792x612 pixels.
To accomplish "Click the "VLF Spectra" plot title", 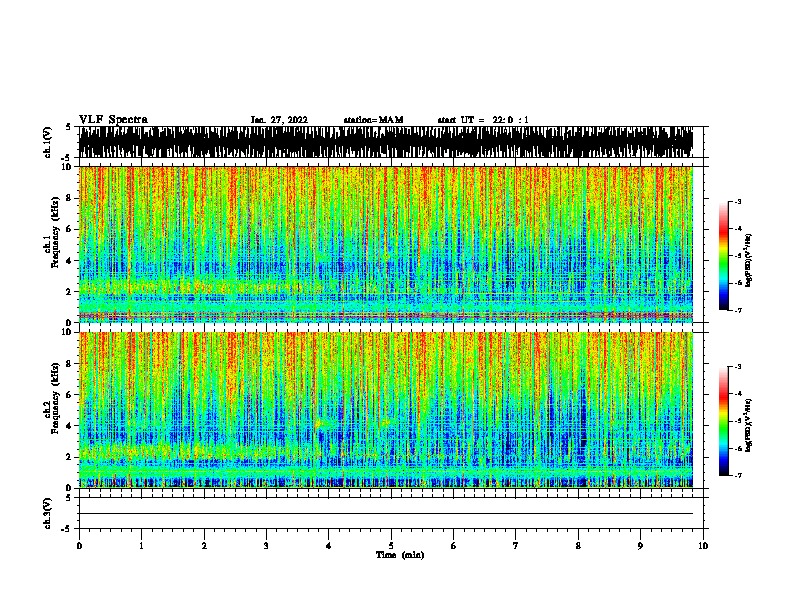I will pyautogui.click(x=113, y=120).
